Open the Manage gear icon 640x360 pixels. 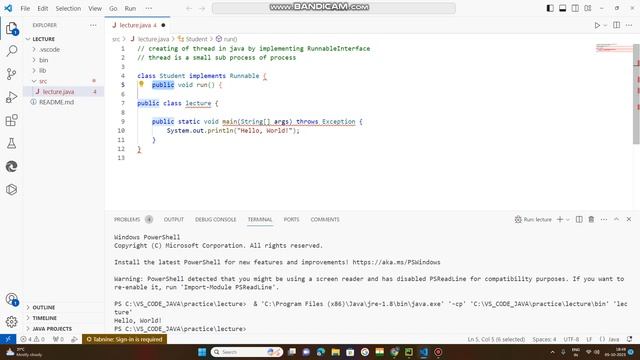[11, 322]
